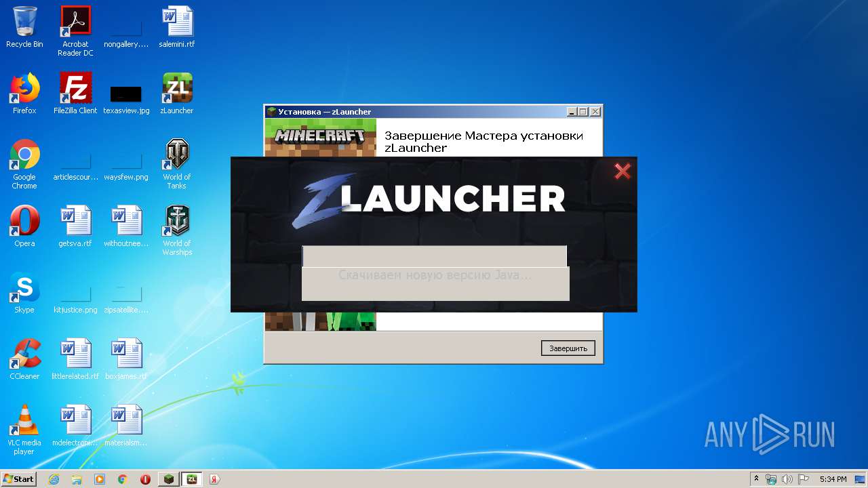This screenshot has width=868, height=488.
Task: Launch Firefox from desktop
Action: click(x=24, y=94)
